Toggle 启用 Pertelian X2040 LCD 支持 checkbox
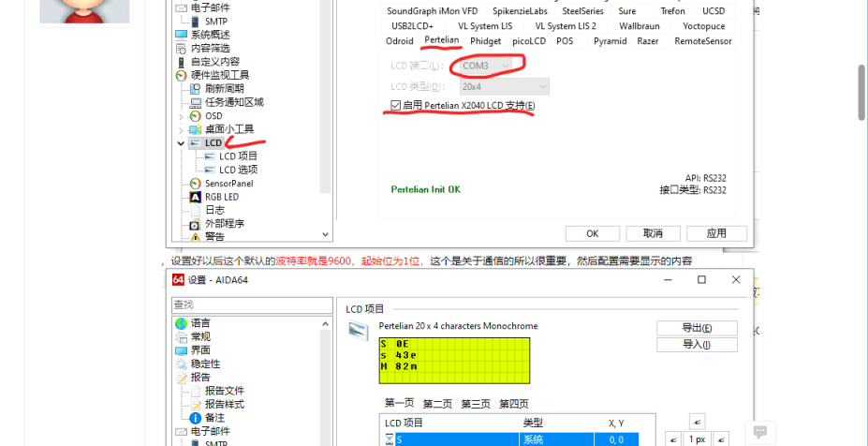Screen dimensions: 868x446 click(395, 105)
